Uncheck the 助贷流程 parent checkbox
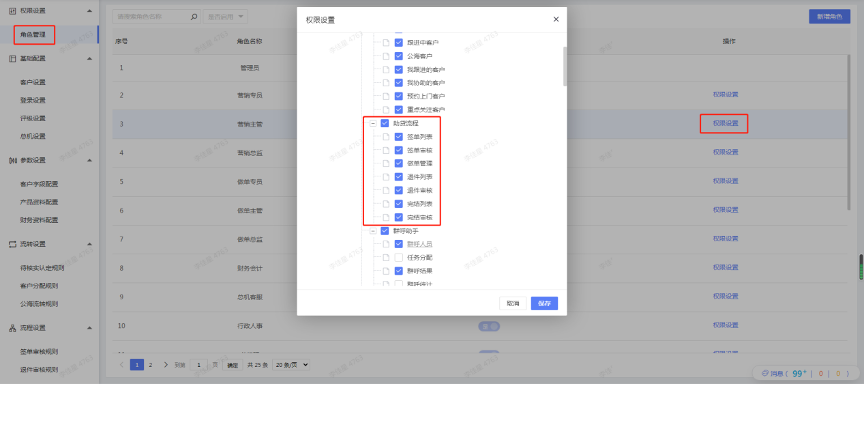This screenshot has height=422, width=864. [x=385, y=123]
